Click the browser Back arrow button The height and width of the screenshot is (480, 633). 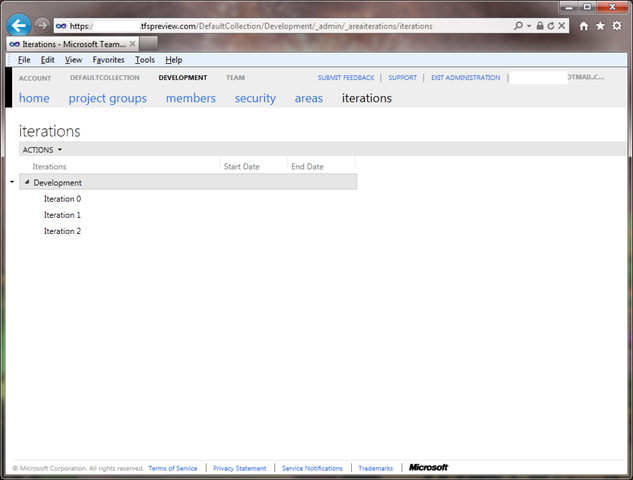[18, 24]
